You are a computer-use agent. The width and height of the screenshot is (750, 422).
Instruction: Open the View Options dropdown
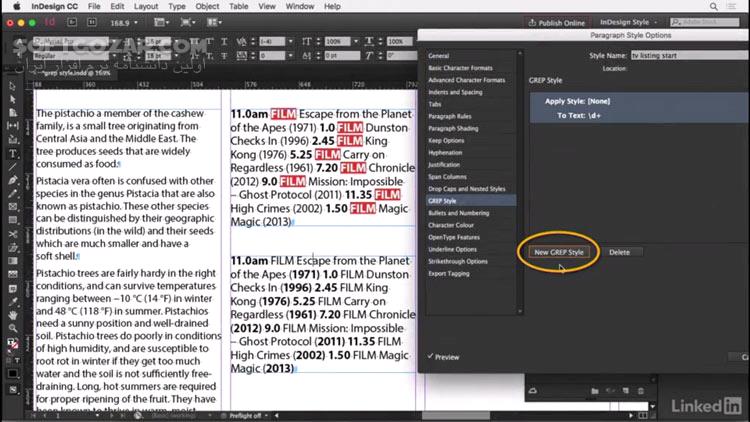[162, 22]
